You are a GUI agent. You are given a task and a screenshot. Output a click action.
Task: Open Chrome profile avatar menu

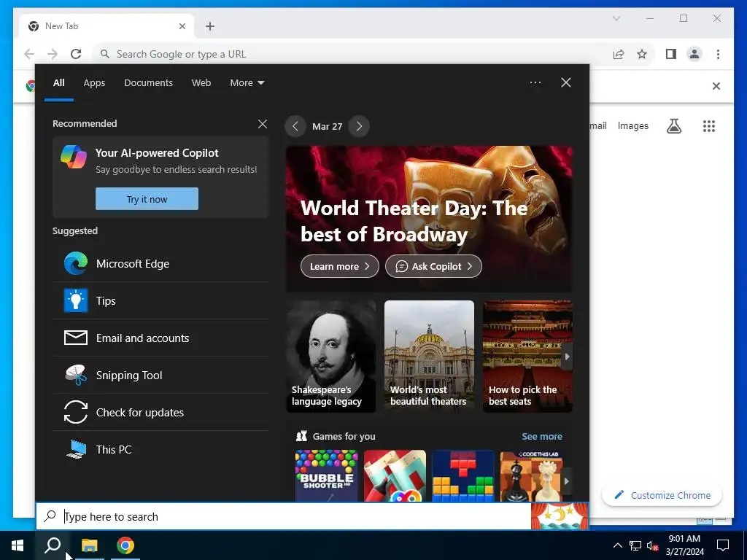point(694,54)
